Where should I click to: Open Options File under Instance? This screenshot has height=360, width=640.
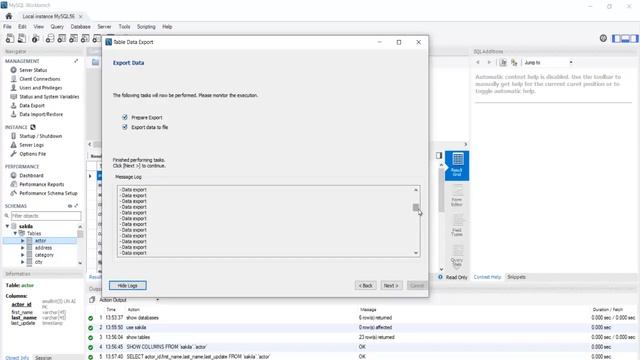coord(32,154)
